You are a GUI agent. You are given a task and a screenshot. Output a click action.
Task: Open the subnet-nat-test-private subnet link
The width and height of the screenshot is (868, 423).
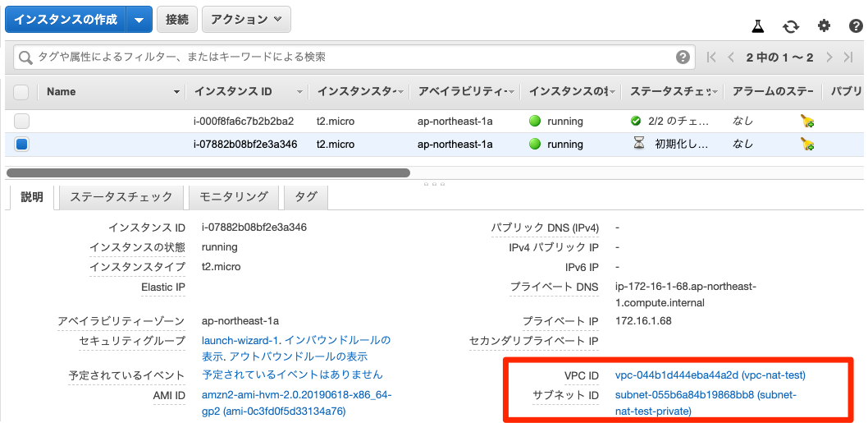(x=706, y=403)
